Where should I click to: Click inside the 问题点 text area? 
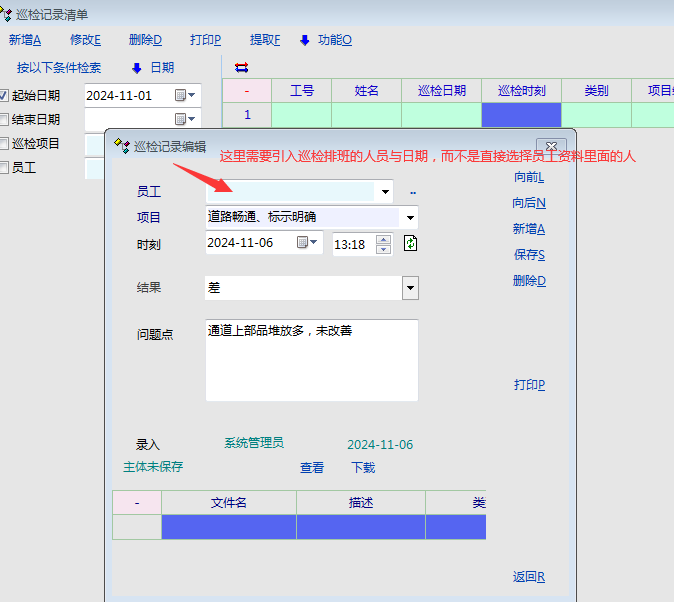click(311, 360)
